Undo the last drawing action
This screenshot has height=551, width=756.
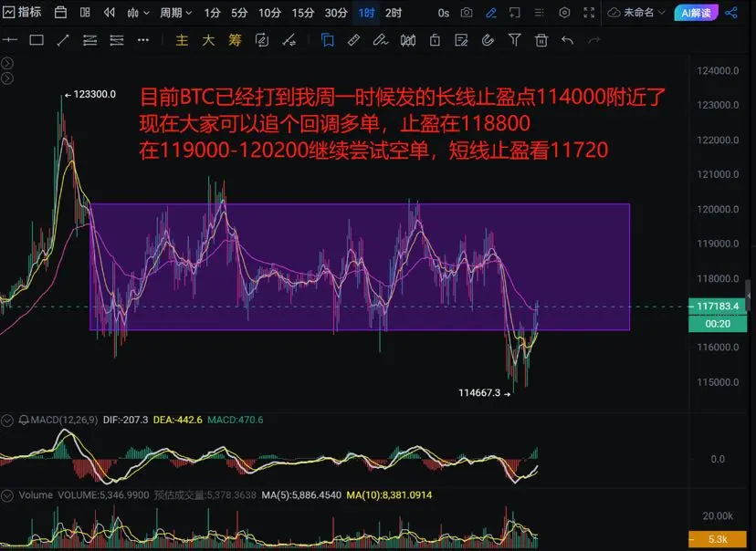coord(568,40)
